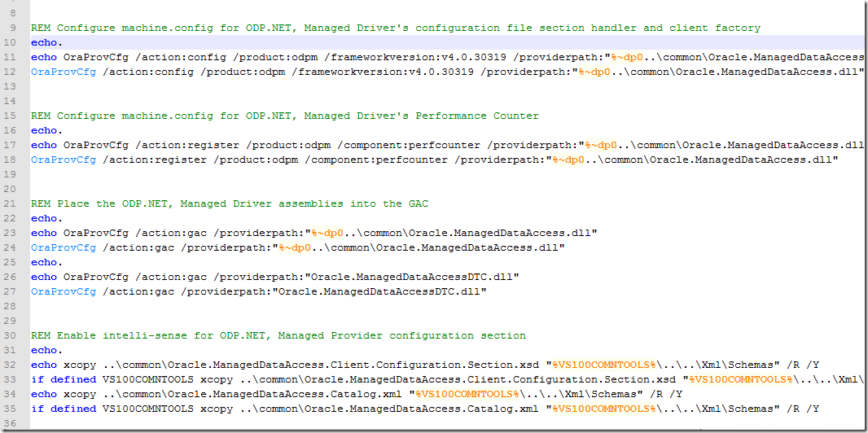Click the REM Enable intelli-sense comment line
The image size is (868, 433).
[278, 335]
